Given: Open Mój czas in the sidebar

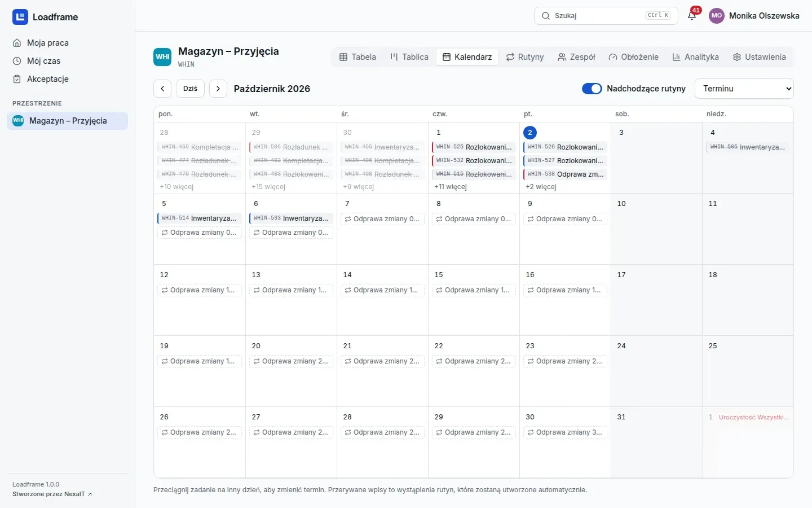Looking at the screenshot, I should click(67, 61).
